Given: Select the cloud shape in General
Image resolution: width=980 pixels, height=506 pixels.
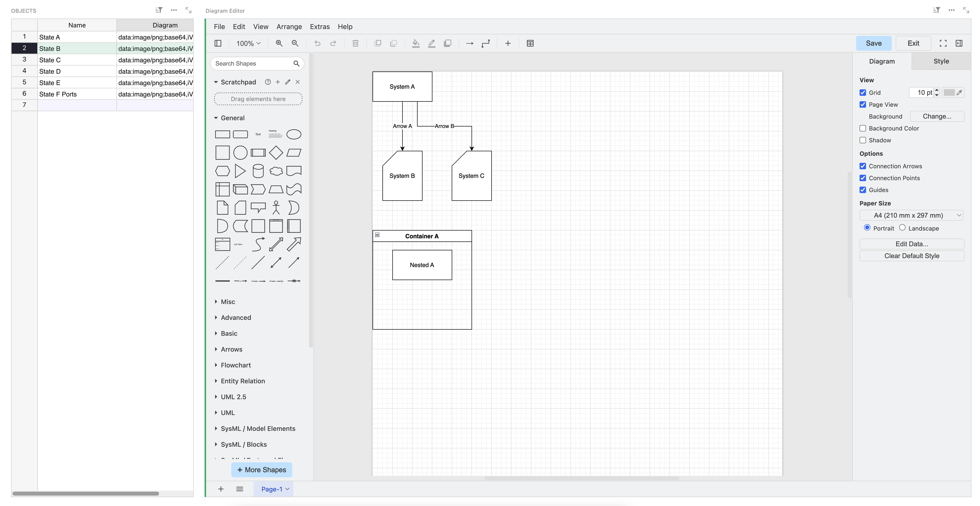Looking at the screenshot, I should [276, 171].
